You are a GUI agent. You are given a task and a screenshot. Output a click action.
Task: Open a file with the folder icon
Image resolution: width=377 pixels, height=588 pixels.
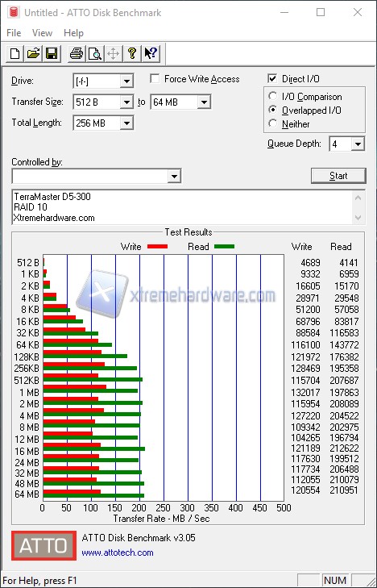pos(33,53)
